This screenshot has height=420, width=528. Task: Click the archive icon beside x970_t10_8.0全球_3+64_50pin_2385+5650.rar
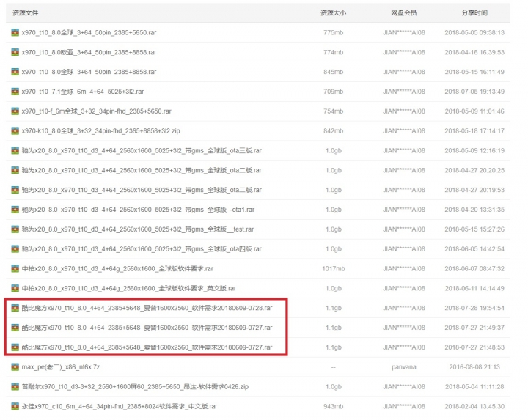pyautogui.click(x=15, y=32)
